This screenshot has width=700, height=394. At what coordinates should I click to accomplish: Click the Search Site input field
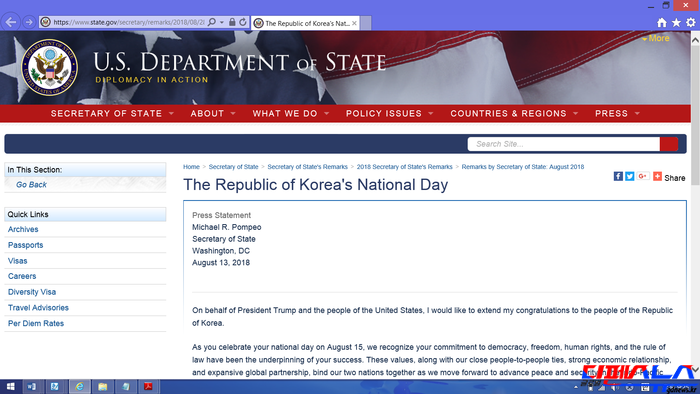tap(563, 144)
